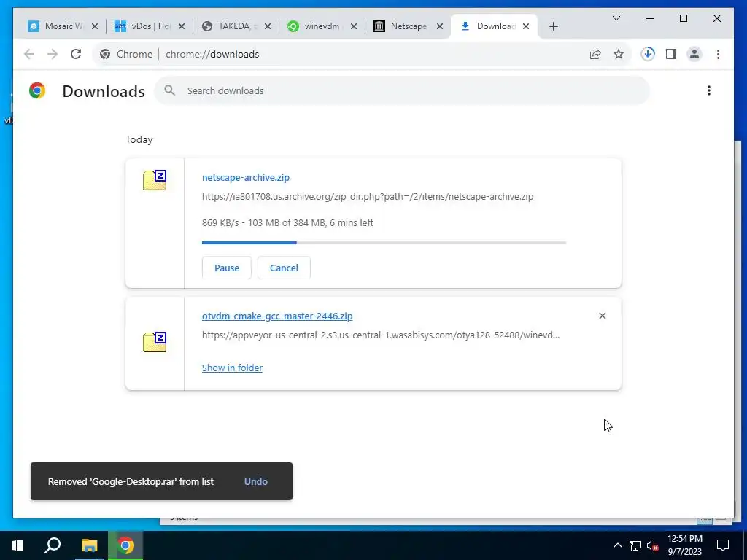Image resolution: width=747 pixels, height=560 pixels.
Task: Bookmark this page with the star
Action: click(619, 54)
